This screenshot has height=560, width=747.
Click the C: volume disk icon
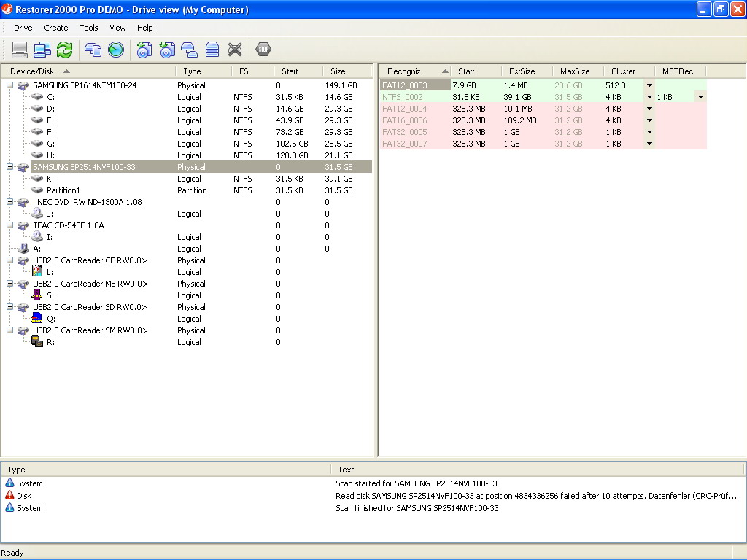tap(37, 96)
